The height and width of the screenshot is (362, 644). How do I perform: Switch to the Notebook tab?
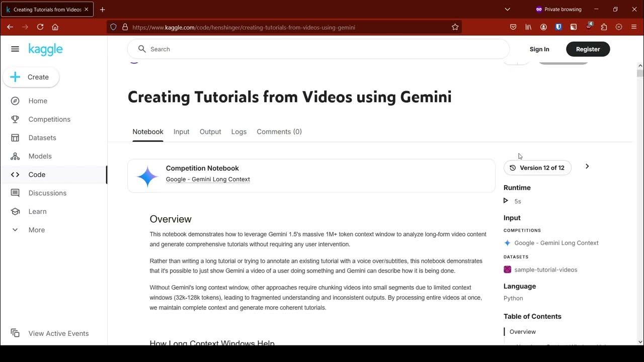click(148, 132)
